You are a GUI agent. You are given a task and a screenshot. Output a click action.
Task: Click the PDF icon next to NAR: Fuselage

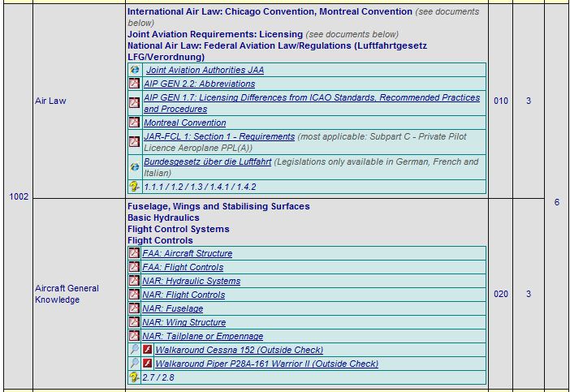click(134, 308)
